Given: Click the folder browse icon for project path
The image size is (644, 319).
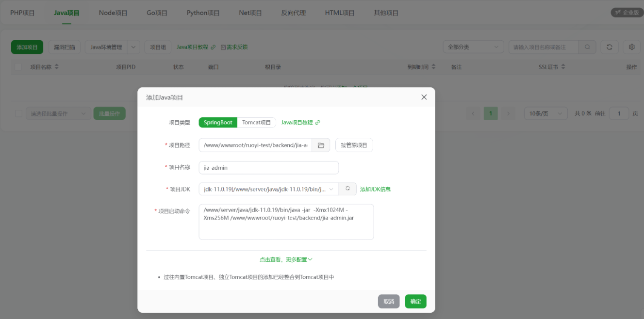Looking at the screenshot, I should point(321,145).
